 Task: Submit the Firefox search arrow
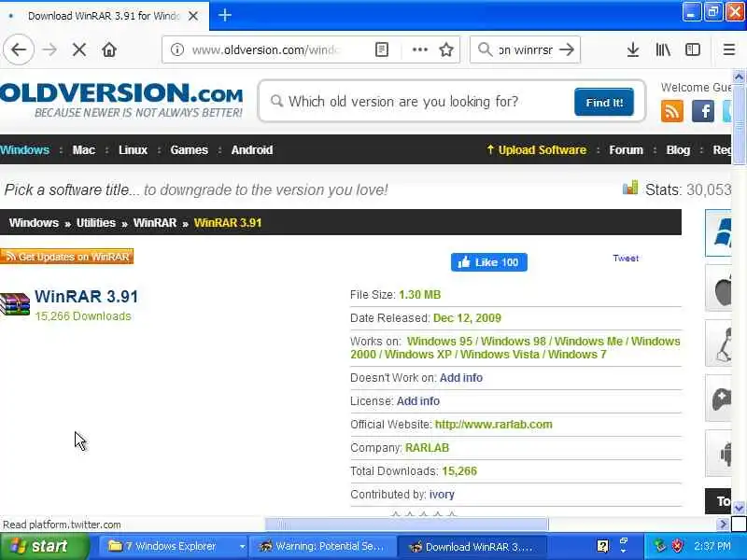pyautogui.click(x=567, y=49)
